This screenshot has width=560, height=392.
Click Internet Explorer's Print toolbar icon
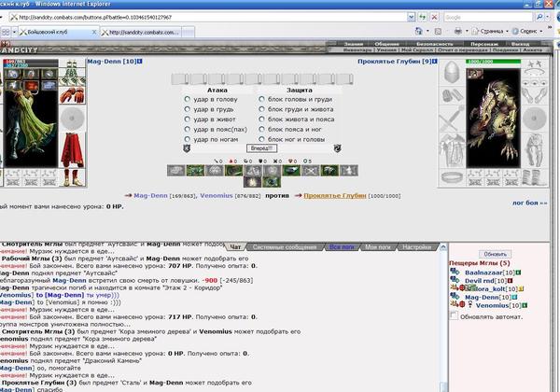(x=458, y=32)
